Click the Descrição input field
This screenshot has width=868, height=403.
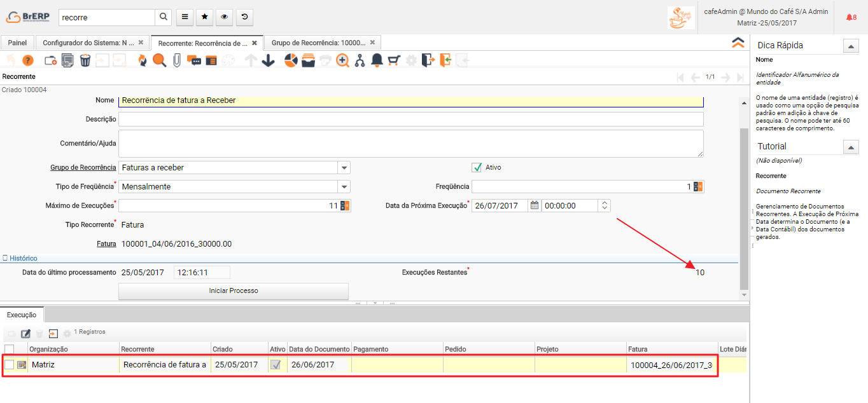(x=410, y=119)
